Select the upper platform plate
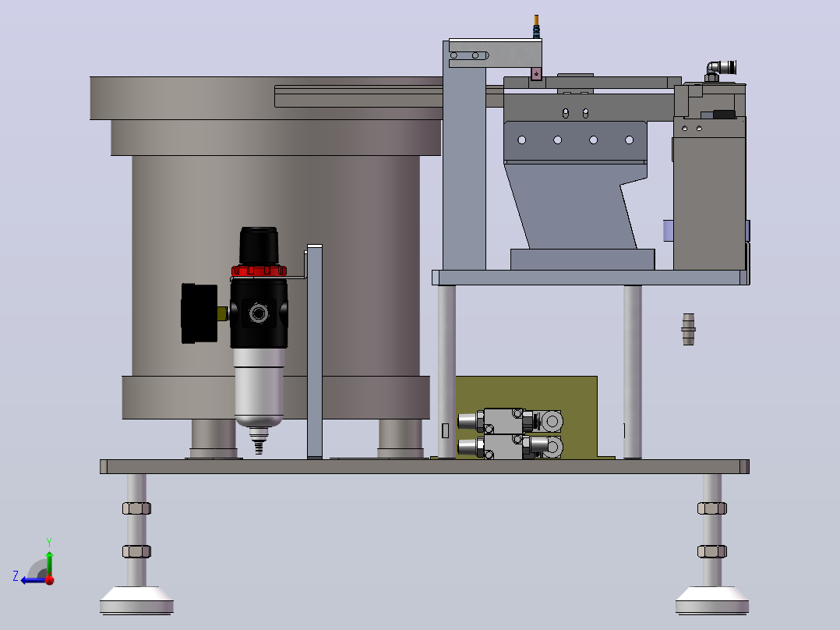Image resolution: width=840 pixels, height=630 pixels. pyautogui.click(x=591, y=278)
